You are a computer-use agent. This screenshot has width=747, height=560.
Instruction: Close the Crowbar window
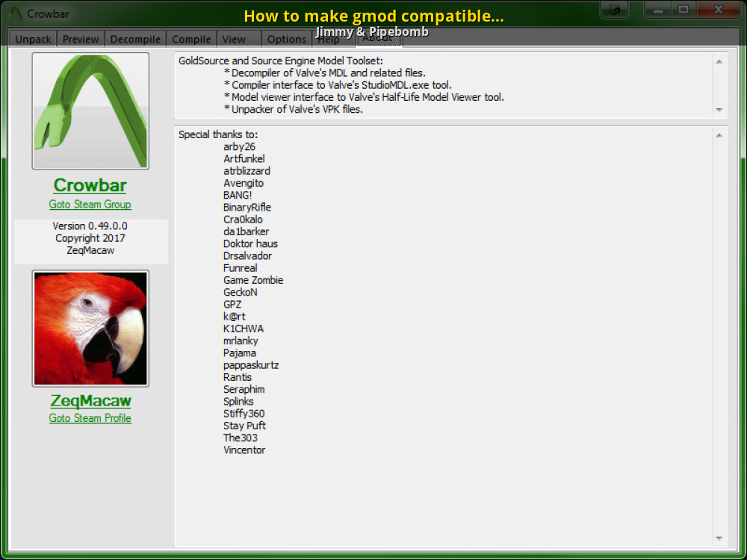[718, 10]
